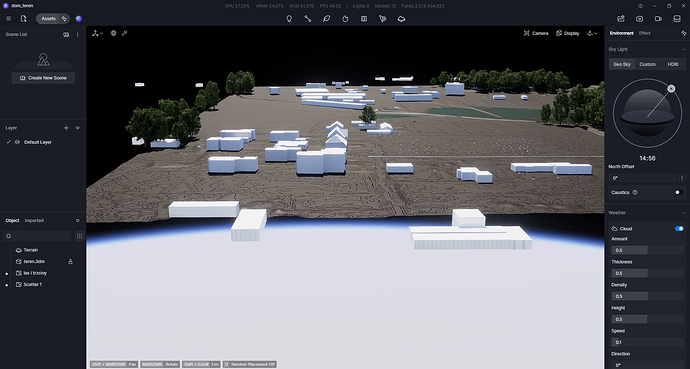Adjust the cloud Density slider
The width and height of the screenshot is (690, 369).
[x=647, y=296]
